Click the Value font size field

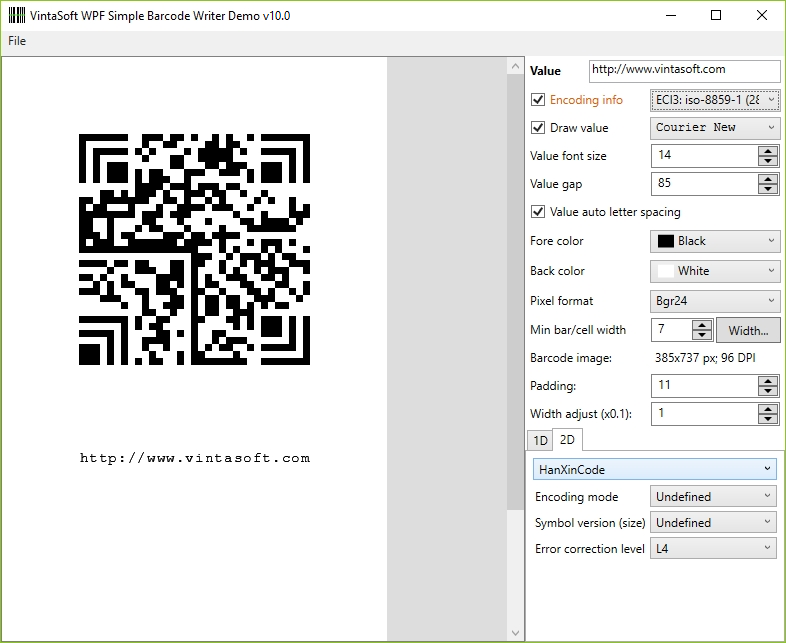705,156
